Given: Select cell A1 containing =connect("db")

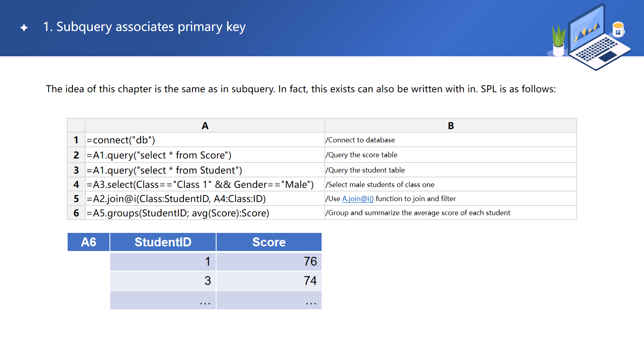Looking at the screenshot, I should 204,140.
